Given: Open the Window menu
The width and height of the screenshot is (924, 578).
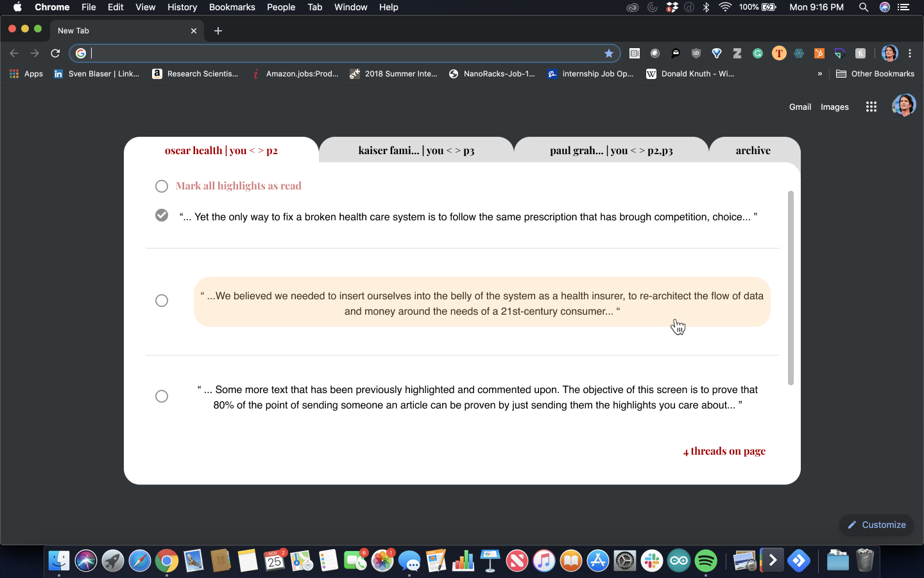Looking at the screenshot, I should [350, 7].
